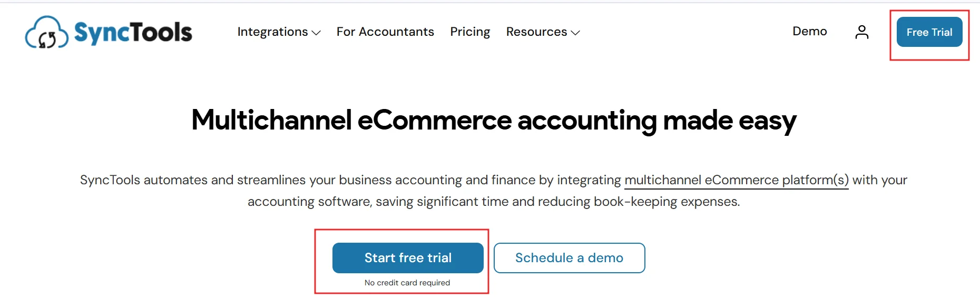Click the 'book-keeping expenses' text in the description
This screenshot has width=980, height=308.
point(667,202)
